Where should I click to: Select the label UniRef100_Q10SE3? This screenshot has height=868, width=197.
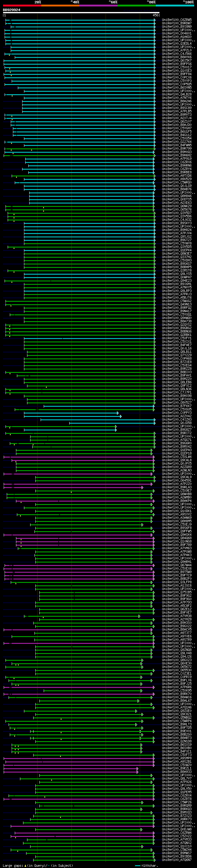point(177,71)
